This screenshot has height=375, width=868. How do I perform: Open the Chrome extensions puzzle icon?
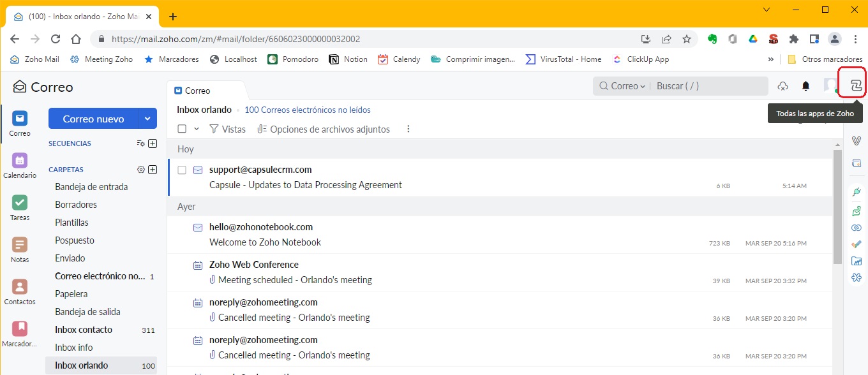(x=794, y=39)
